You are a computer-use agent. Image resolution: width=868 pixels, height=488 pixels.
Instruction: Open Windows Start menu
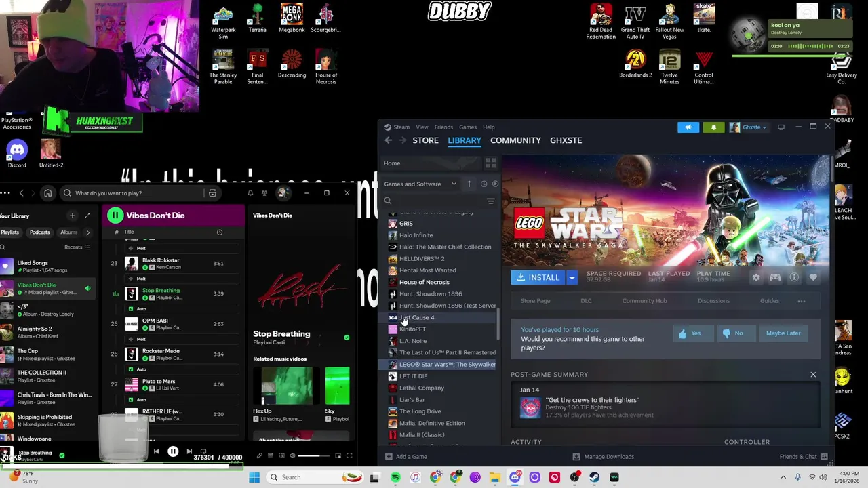254,477
